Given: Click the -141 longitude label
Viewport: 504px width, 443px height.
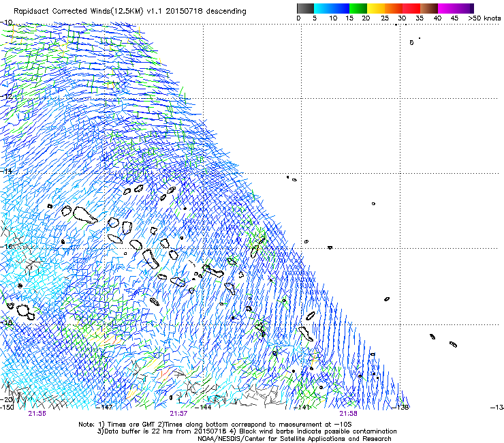Looking at the screenshot, I should point(302,407).
